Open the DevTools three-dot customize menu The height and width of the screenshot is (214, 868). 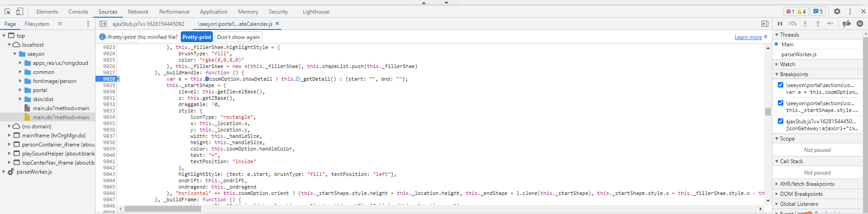(x=850, y=11)
